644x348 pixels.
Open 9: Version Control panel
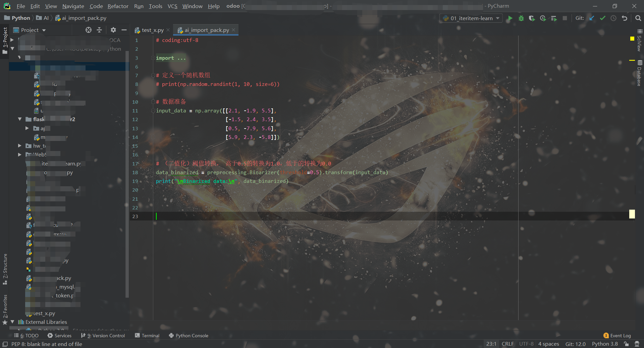click(103, 336)
